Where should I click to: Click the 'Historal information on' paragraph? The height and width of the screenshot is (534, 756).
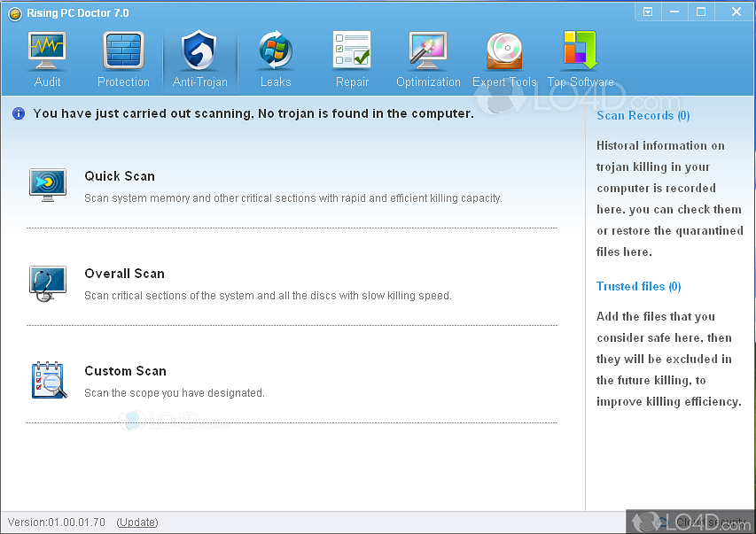670,198
